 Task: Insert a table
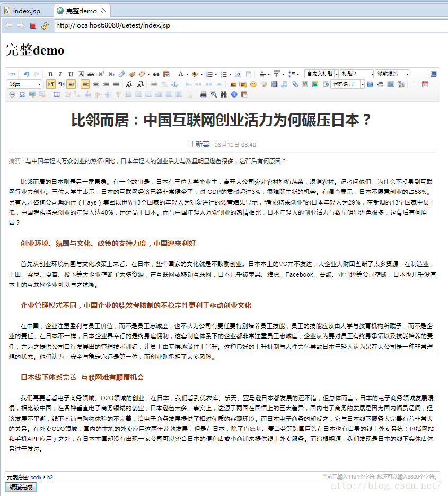coord(57,94)
